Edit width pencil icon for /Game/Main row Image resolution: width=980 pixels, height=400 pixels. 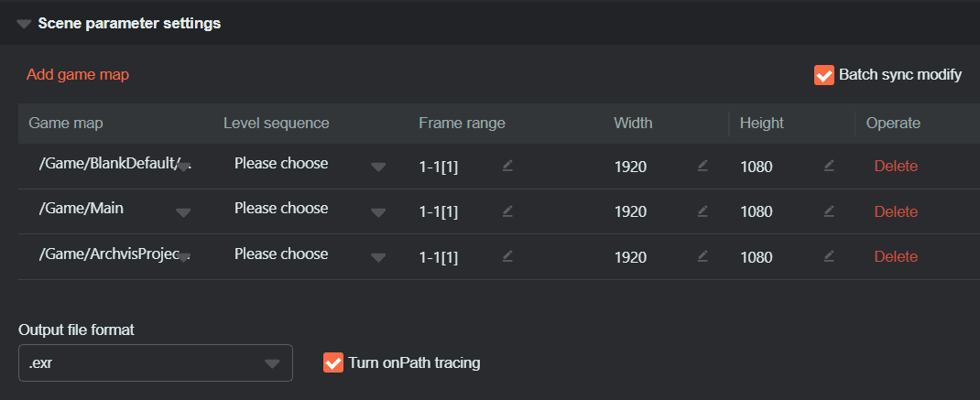pos(702,211)
